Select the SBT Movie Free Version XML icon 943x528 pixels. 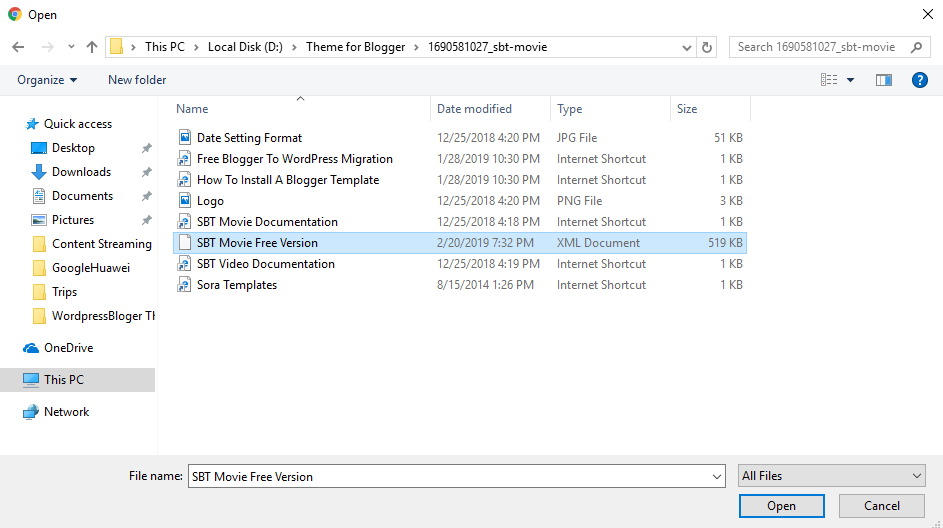pos(185,243)
